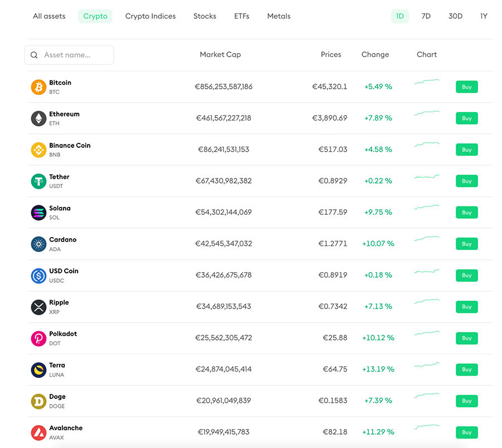The image size is (502, 448).
Task: Select the 1Y time range
Action: pyautogui.click(x=484, y=16)
